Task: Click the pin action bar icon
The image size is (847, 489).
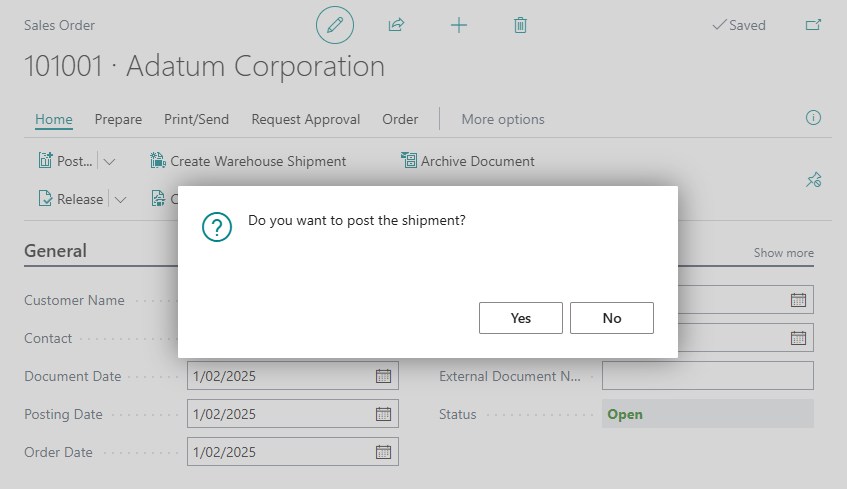Action: pos(814,180)
